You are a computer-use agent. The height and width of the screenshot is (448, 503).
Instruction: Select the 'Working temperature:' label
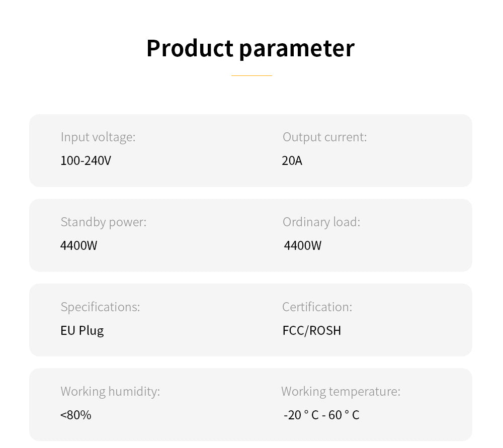(341, 391)
